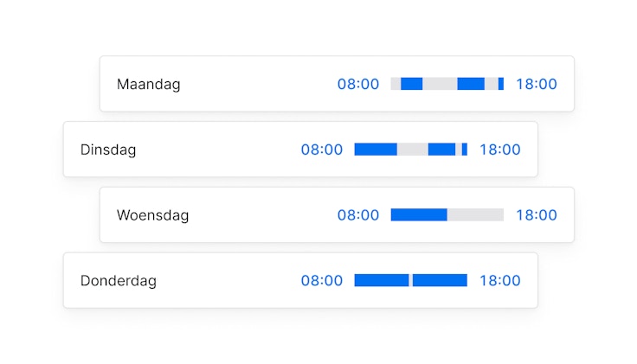Select the second blue block in Dinsdag's timeline
The width and height of the screenshot is (637, 364).
tap(441, 150)
